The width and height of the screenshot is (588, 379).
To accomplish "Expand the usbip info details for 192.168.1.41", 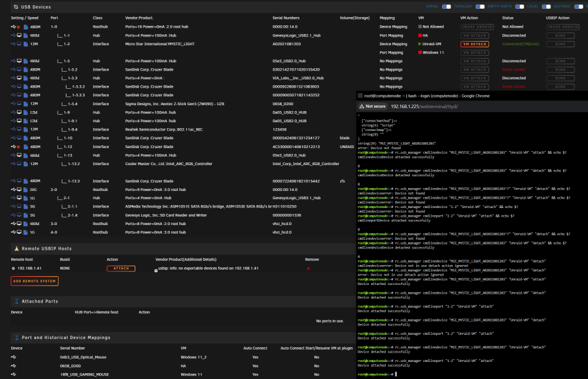I will [156, 271].
